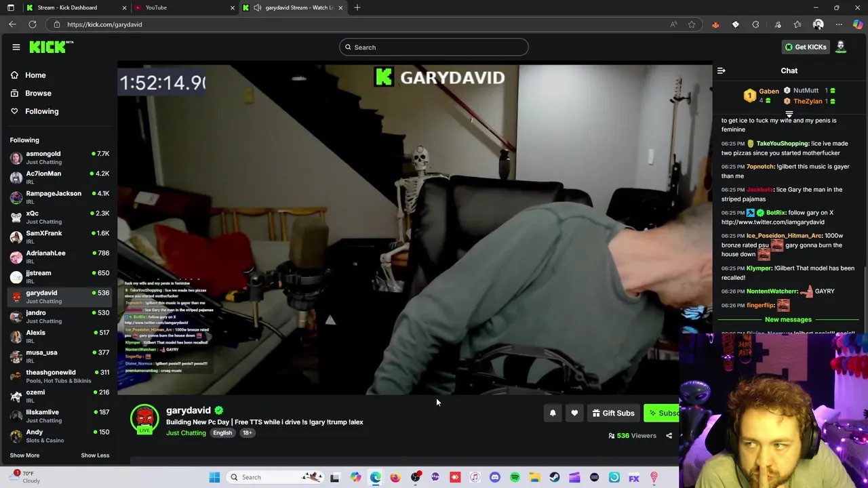The image size is (868, 488).
Task: Open Discord from the taskbar
Action: pyautogui.click(x=495, y=477)
